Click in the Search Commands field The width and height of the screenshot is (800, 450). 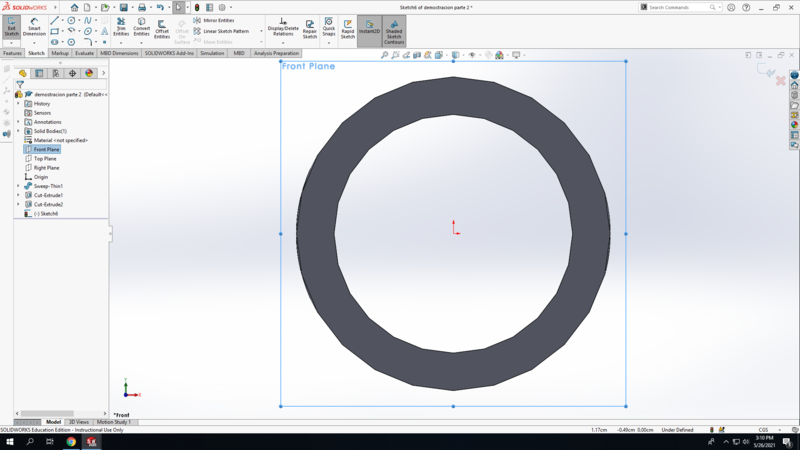click(x=679, y=8)
